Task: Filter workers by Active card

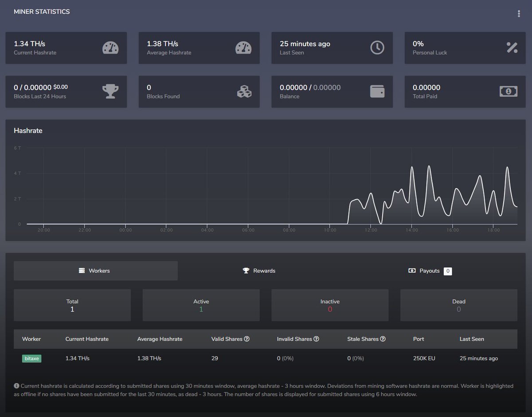Action: tap(201, 305)
